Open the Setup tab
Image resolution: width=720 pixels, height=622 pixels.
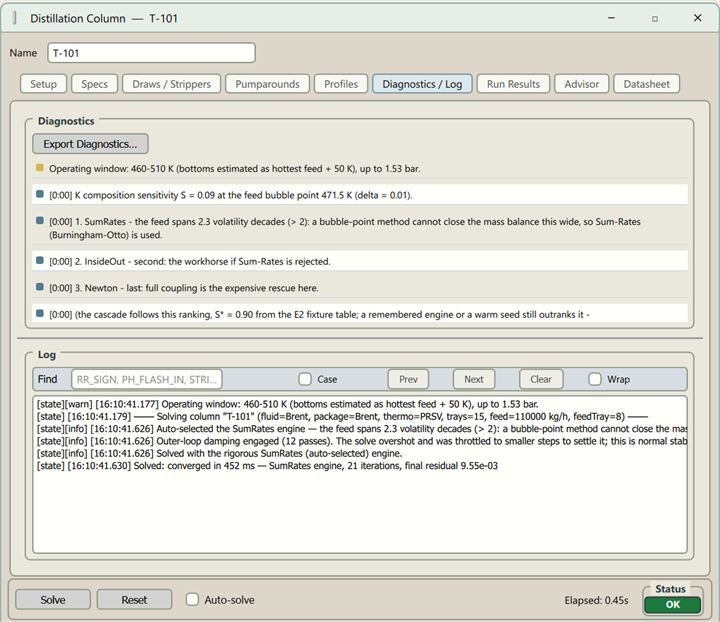pos(44,84)
